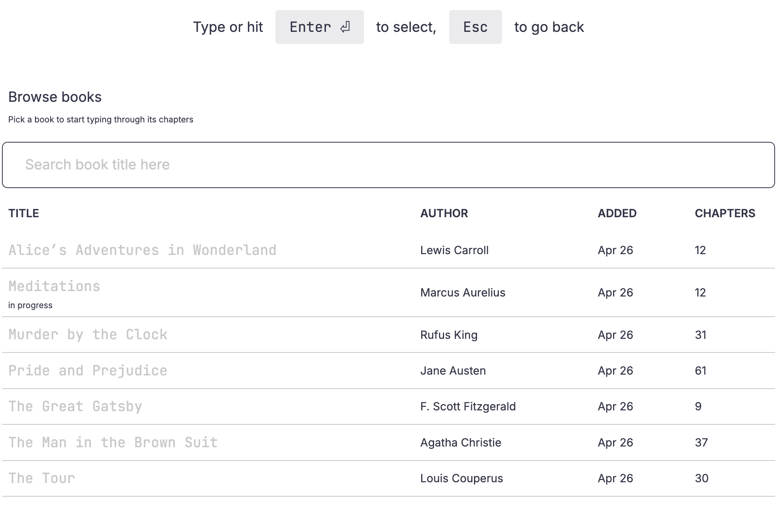Screen dimensions: 777x532
Task: Pick The Great Gatsby title
Action: (75, 406)
